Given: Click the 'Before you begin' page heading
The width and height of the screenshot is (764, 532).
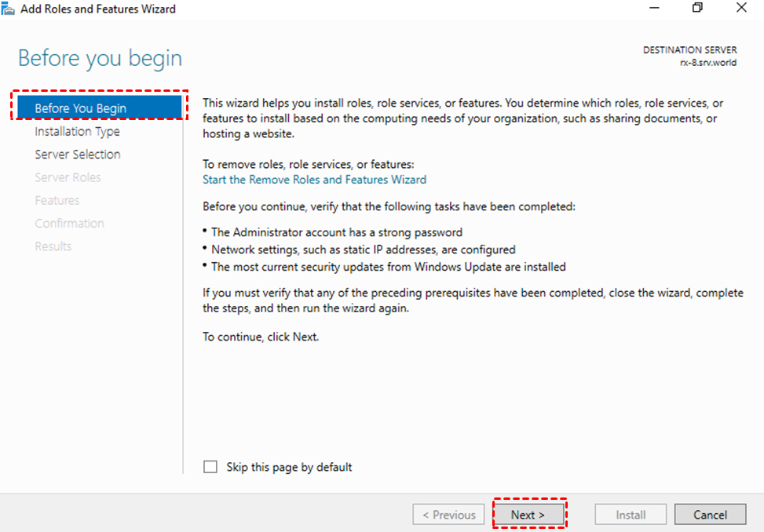Looking at the screenshot, I should point(100,58).
